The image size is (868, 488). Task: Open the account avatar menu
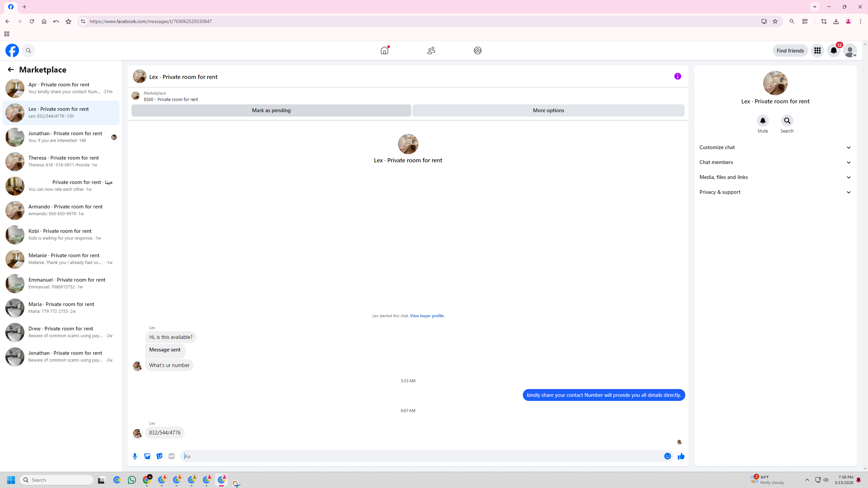point(850,50)
